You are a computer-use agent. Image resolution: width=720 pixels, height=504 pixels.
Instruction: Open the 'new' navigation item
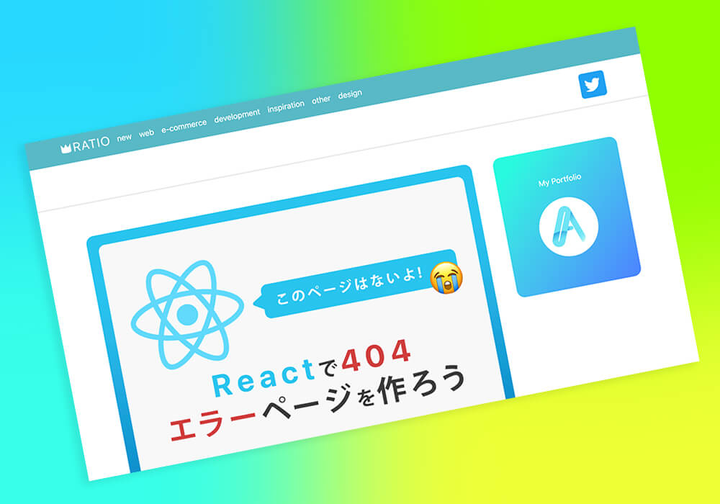coord(124,137)
